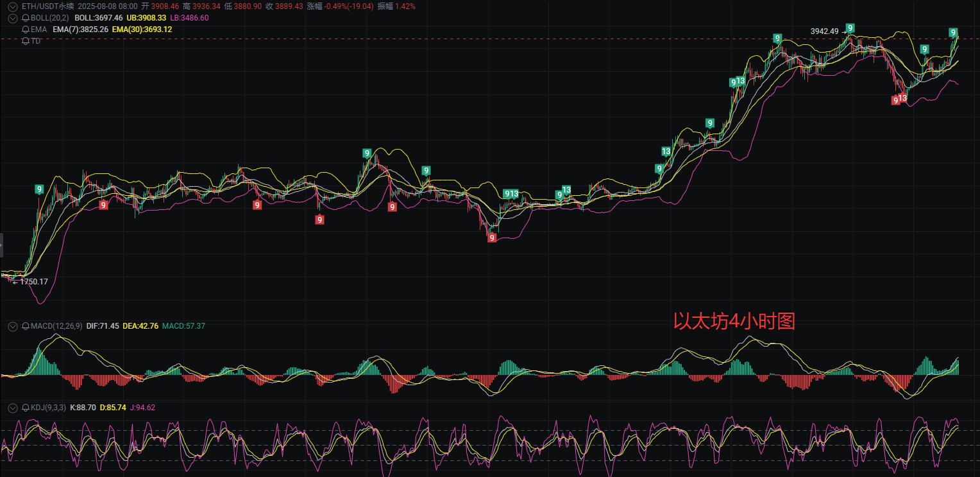
Task: Expand the left edge sidebar handle
Action: point(1,245)
